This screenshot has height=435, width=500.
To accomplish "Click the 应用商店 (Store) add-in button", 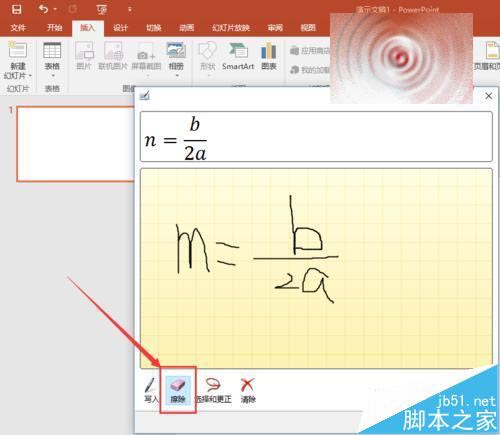I will click(310, 51).
